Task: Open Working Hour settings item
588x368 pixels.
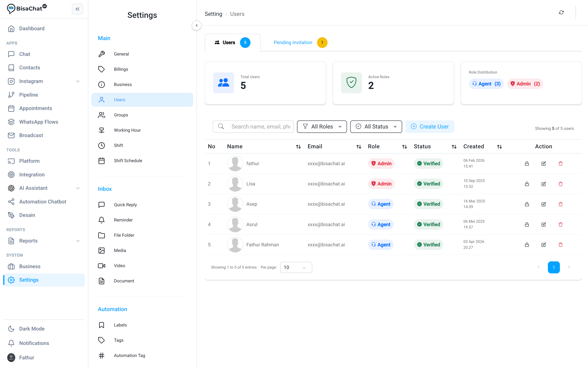Action: (142, 130)
